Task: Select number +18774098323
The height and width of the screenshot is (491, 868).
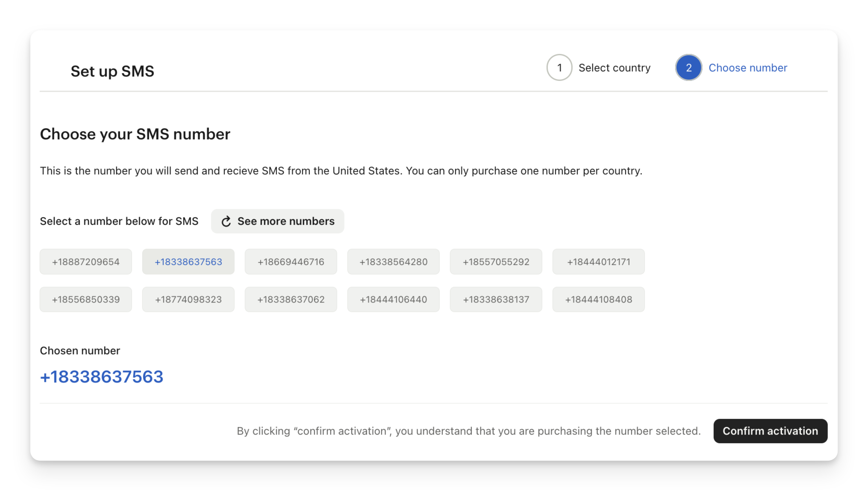Action: pos(188,299)
